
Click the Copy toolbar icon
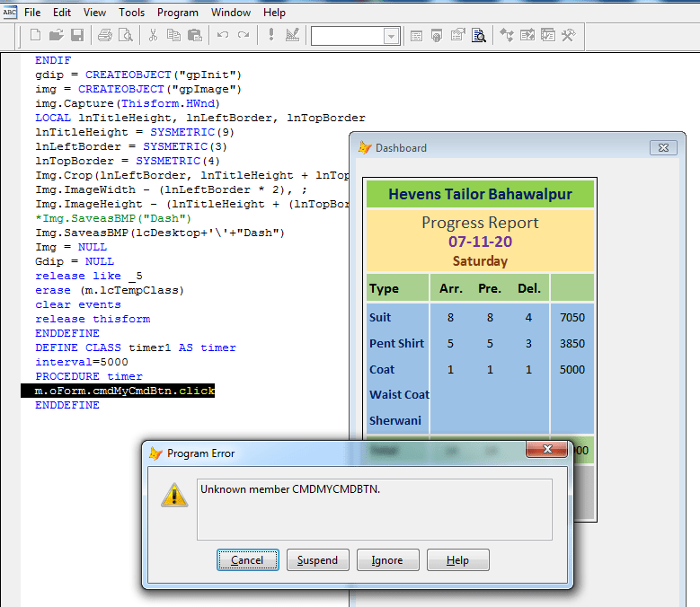pos(173,35)
